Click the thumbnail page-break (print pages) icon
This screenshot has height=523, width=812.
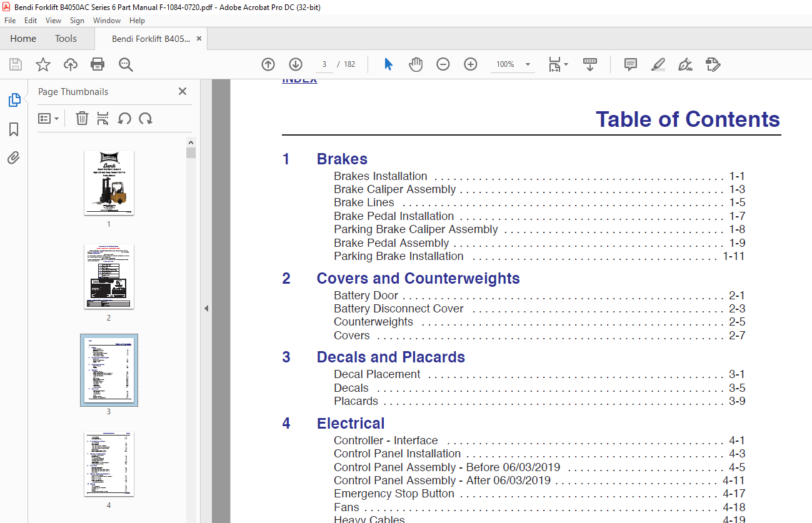(103, 118)
